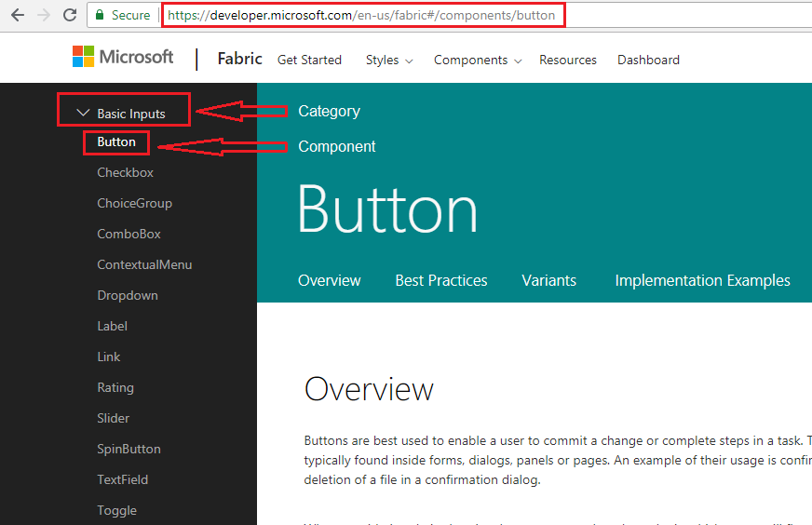Image resolution: width=812 pixels, height=525 pixels.
Task: Switch to the Best Practices tab
Action: coord(440,280)
